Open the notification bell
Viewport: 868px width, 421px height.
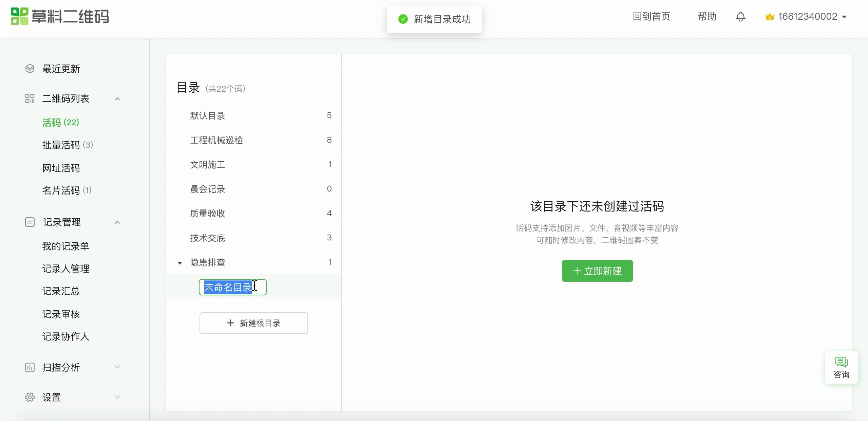click(x=740, y=17)
